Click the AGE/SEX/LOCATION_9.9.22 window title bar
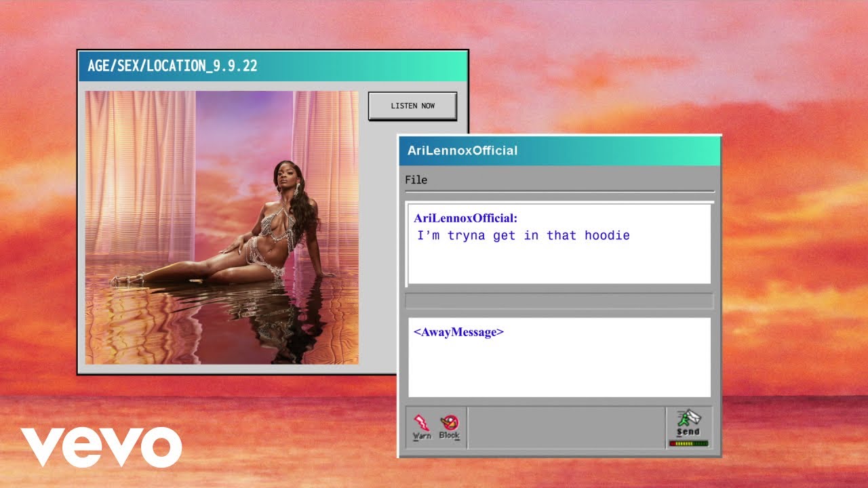Screen dimensions: 868x488 point(273,66)
